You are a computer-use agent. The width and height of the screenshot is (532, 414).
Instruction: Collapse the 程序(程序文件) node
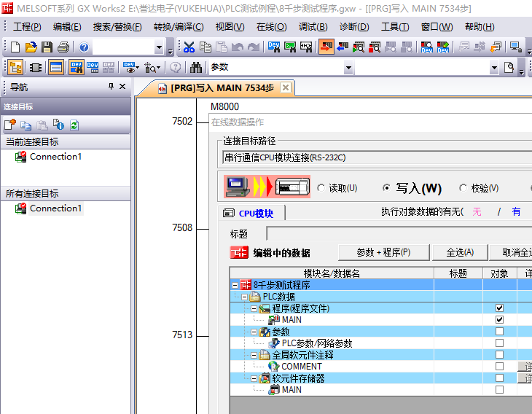[254, 308]
